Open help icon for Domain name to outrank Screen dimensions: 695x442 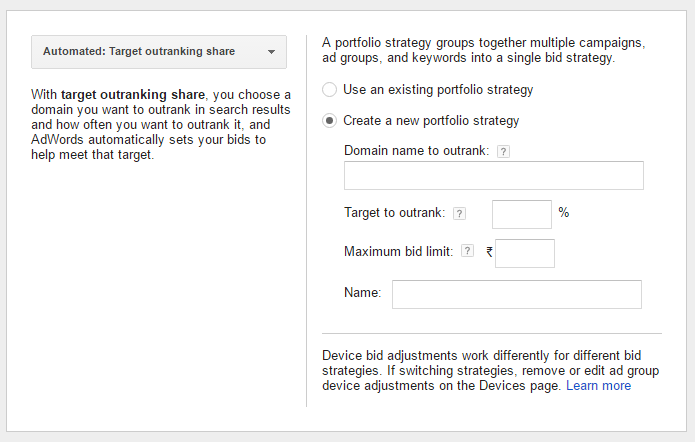[503, 152]
